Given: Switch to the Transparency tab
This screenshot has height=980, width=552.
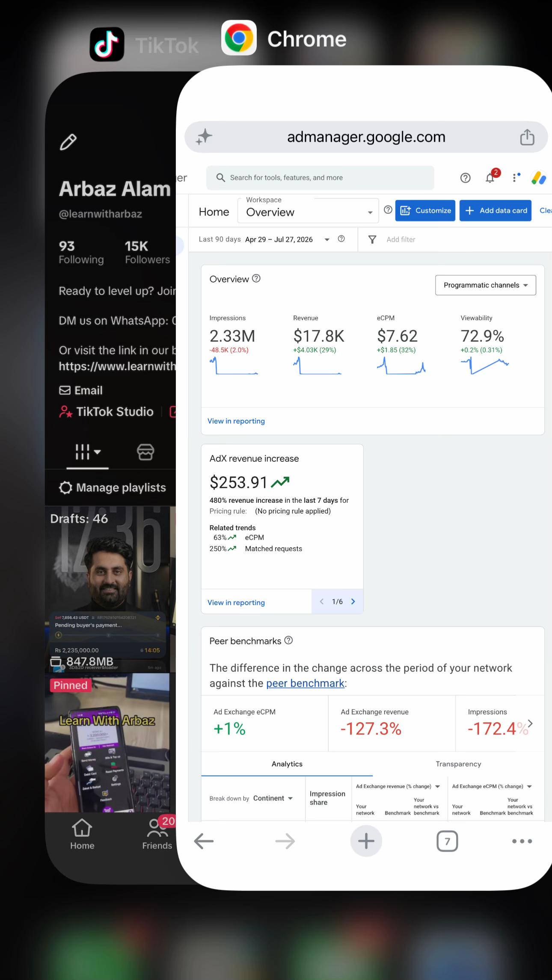Looking at the screenshot, I should click(458, 764).
